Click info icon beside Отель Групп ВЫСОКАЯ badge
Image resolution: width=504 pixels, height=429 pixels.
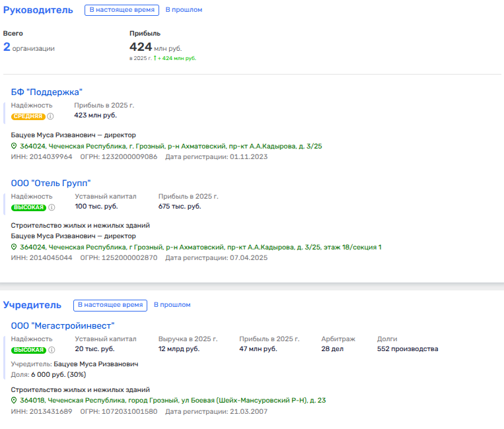52,207
